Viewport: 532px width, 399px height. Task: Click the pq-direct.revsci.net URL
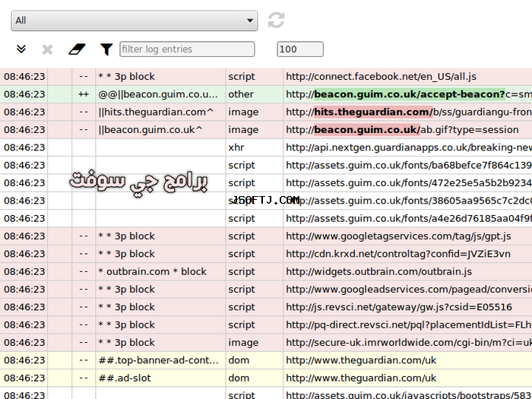[x=409, y=325]
